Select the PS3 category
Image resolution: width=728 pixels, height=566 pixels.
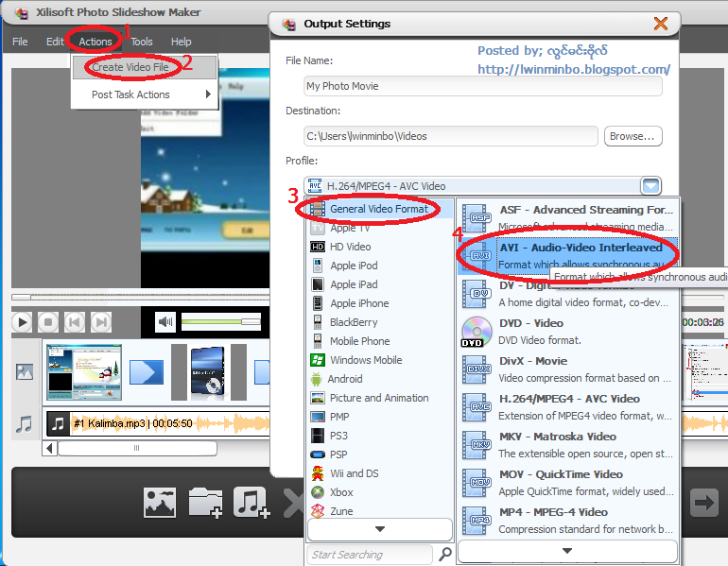click(x=379, y=436)
